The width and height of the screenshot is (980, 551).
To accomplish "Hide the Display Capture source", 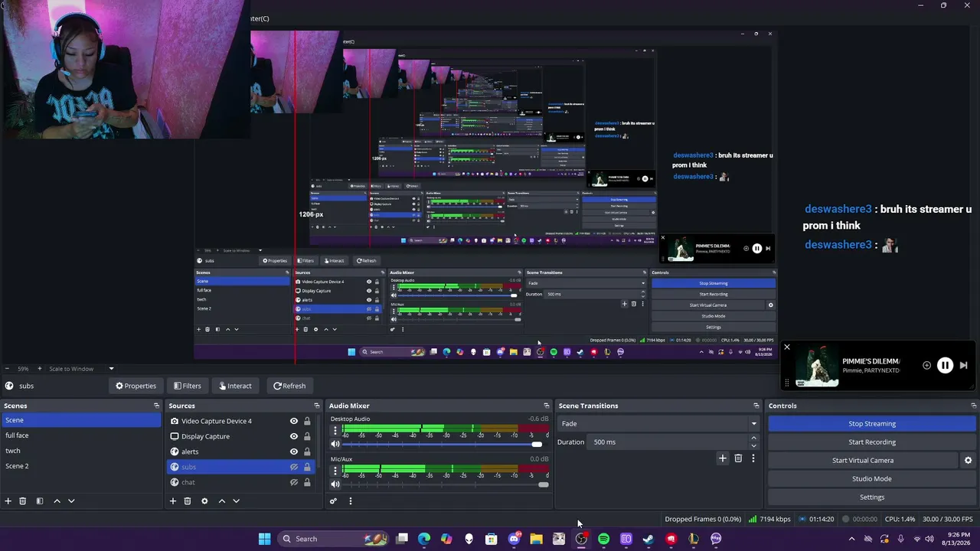I will 293,436.
